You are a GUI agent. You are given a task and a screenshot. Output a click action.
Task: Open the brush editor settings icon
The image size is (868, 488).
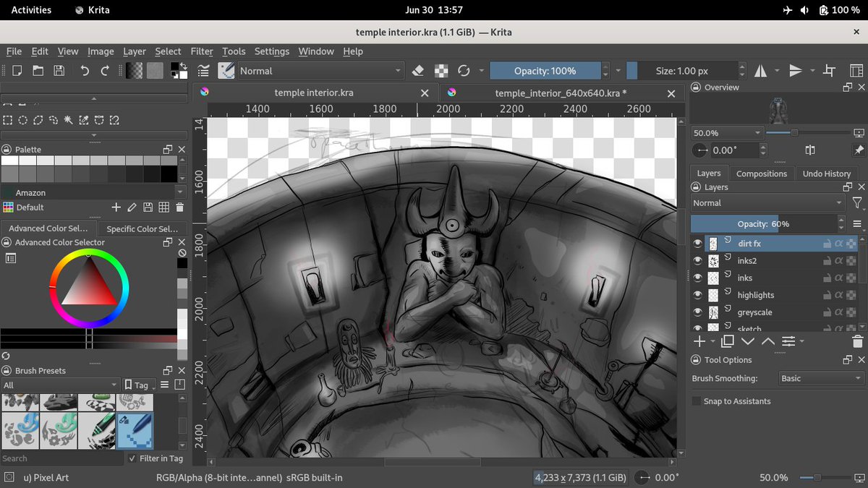[x=204, y=71]
